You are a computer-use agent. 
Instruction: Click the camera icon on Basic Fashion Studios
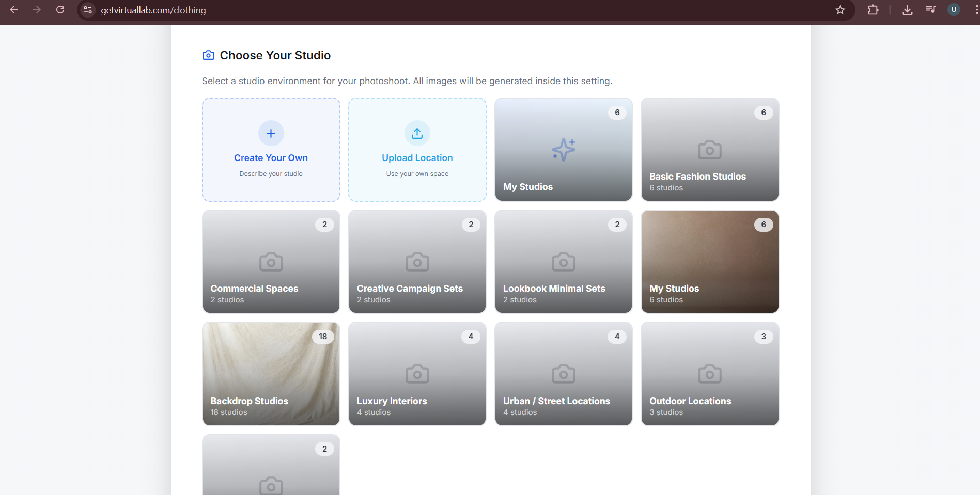[709, 150]
